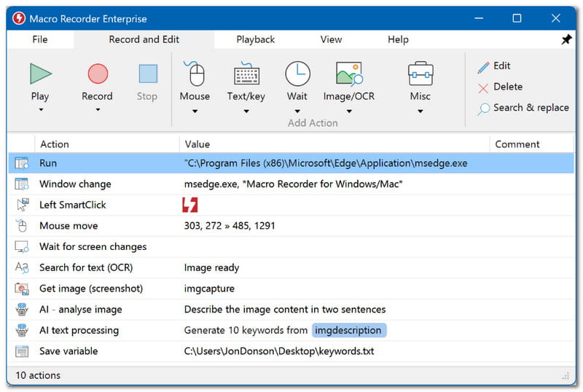Click the Left SmartClick cursor icon

[23, 205]
